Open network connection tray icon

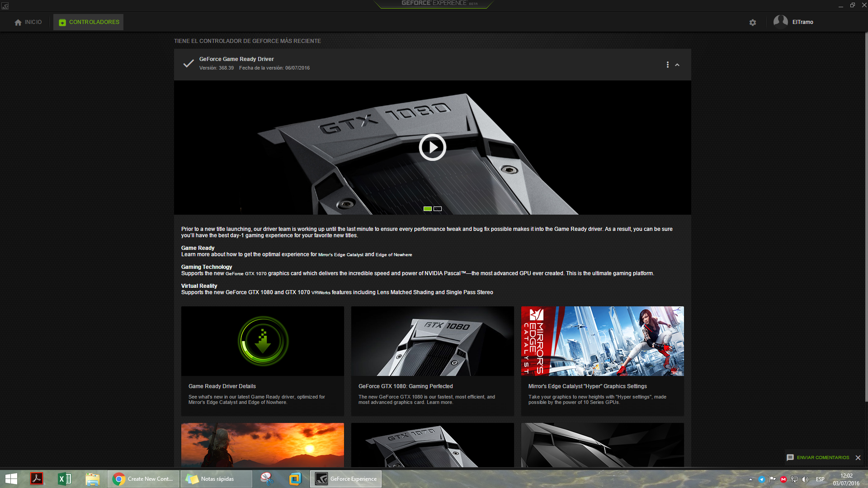794,479
